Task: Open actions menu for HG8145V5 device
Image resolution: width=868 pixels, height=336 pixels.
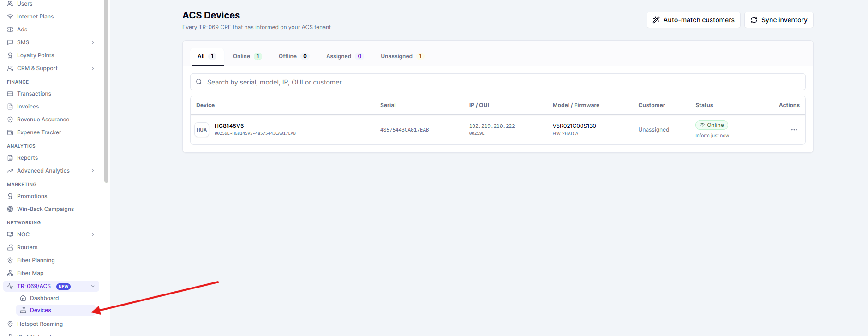Action: 794,130
